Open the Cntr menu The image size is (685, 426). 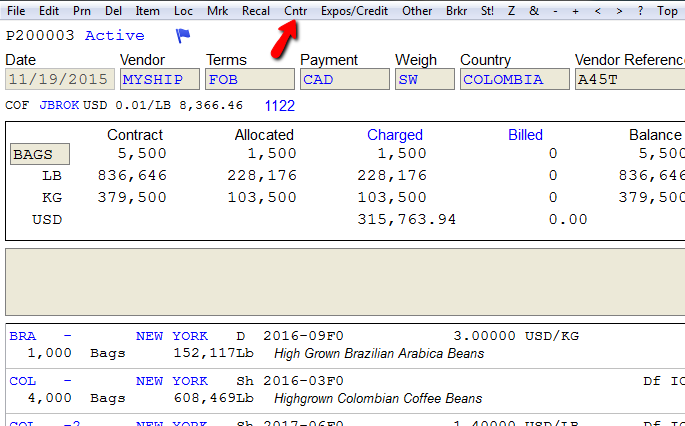pyautogui.click(x=295, y=10)
